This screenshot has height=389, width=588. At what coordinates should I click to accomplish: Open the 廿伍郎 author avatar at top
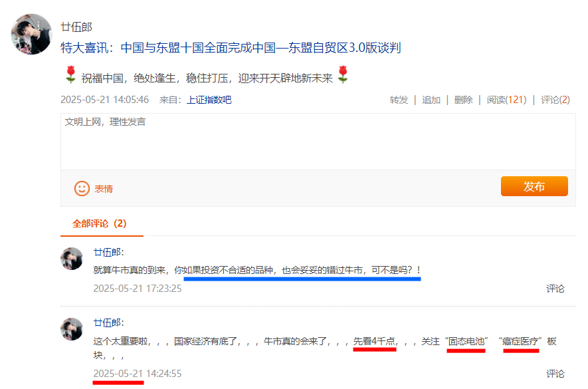pyautogui.click(x=31, y=34)
